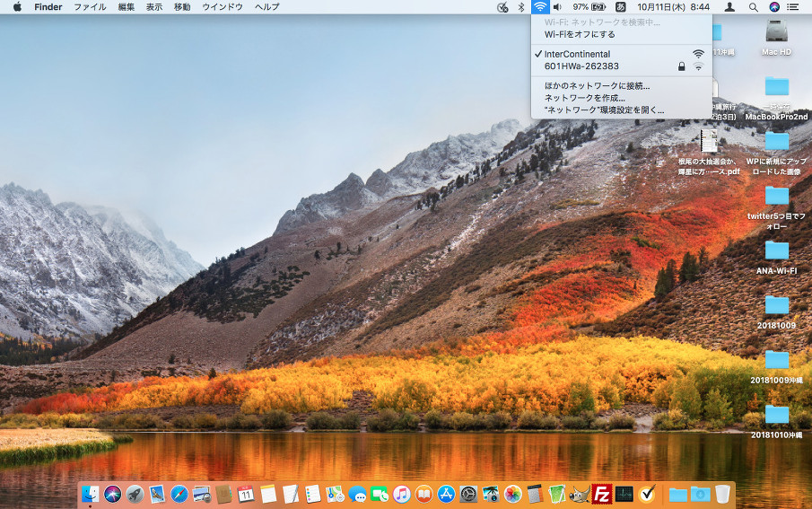Screen dimensions: 812x509
Task: Launch Safari from the Dock
Action: (179, 494)
